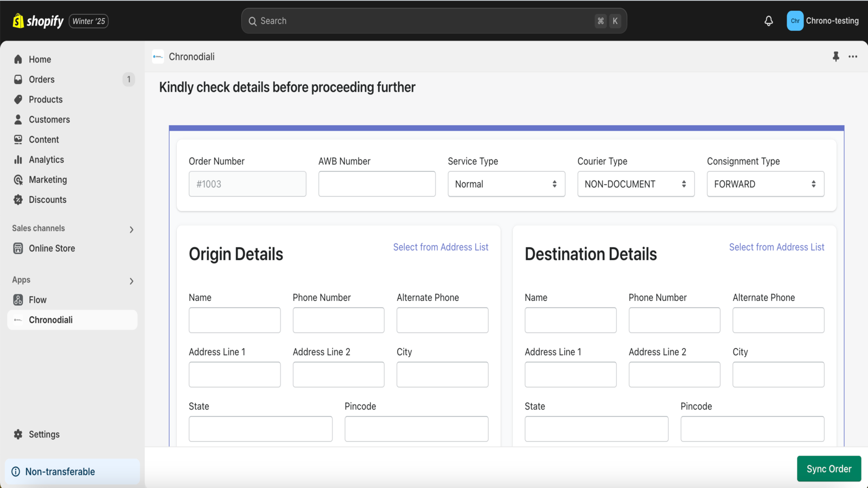Expand the Sales channels section
This screenshot has height=488, width=868.
(x=131, y=229)
